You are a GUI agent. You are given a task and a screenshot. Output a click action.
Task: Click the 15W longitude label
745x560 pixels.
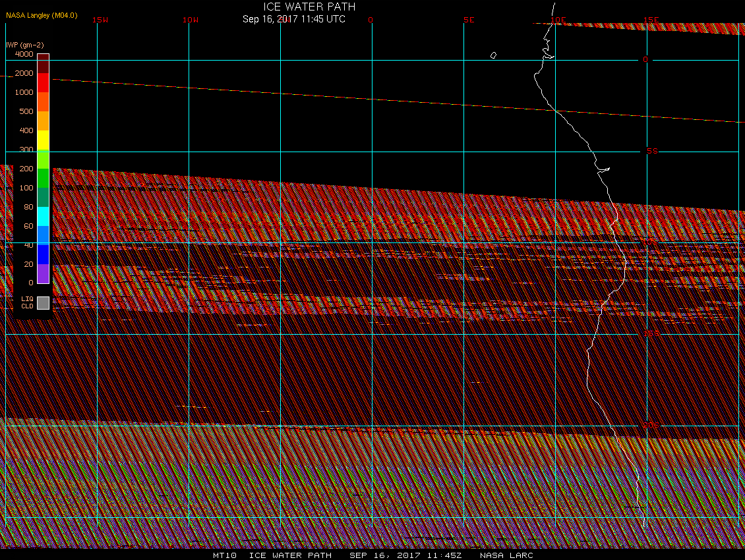100,20
